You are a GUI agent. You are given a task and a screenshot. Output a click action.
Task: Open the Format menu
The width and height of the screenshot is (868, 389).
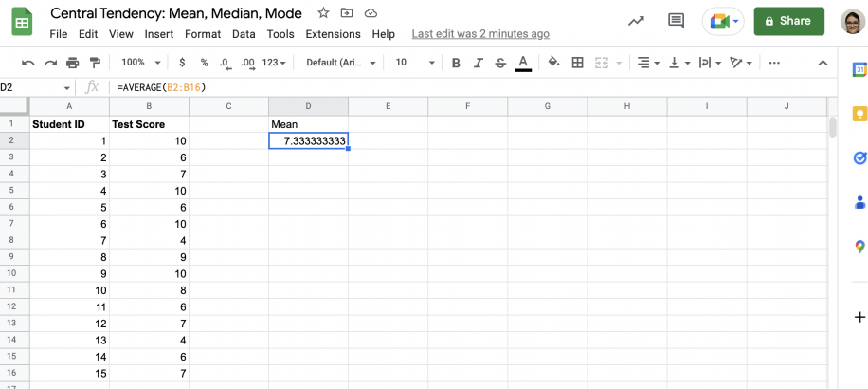pyautogui.click(x=203, y=34)
